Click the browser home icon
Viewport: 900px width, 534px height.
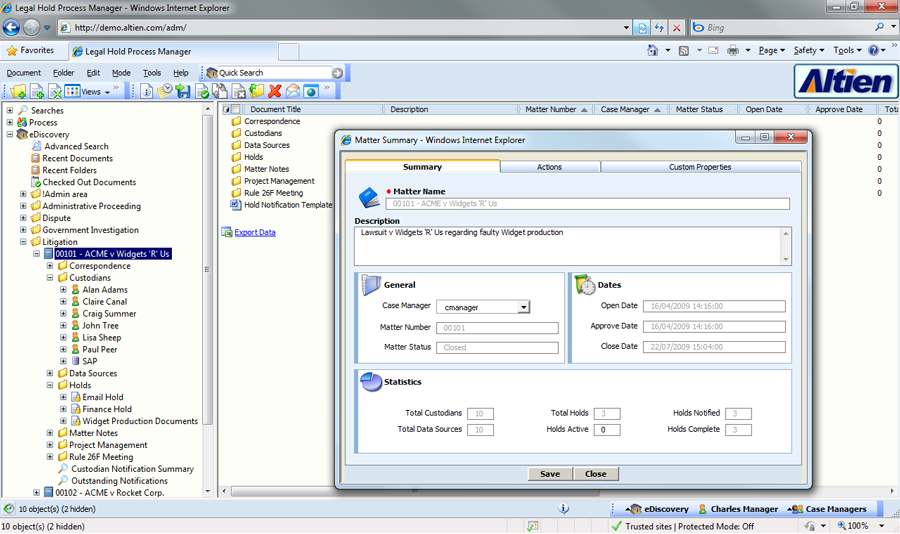(x=652, y=50)
